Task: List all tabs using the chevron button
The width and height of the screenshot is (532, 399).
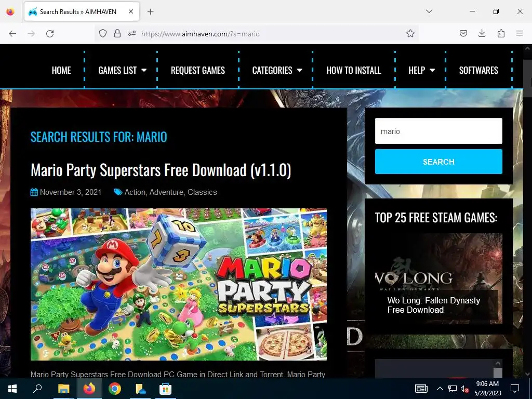Action: click(429, 11)
